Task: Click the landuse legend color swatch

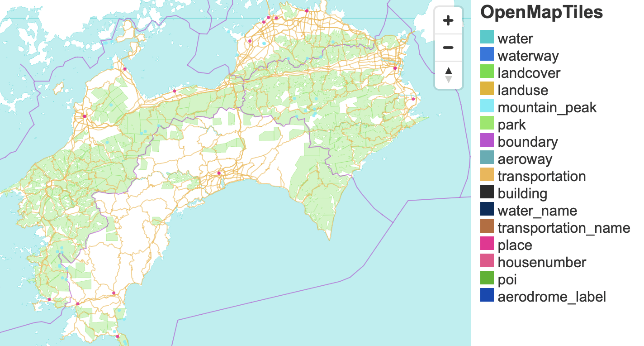Action: point(487,89)
